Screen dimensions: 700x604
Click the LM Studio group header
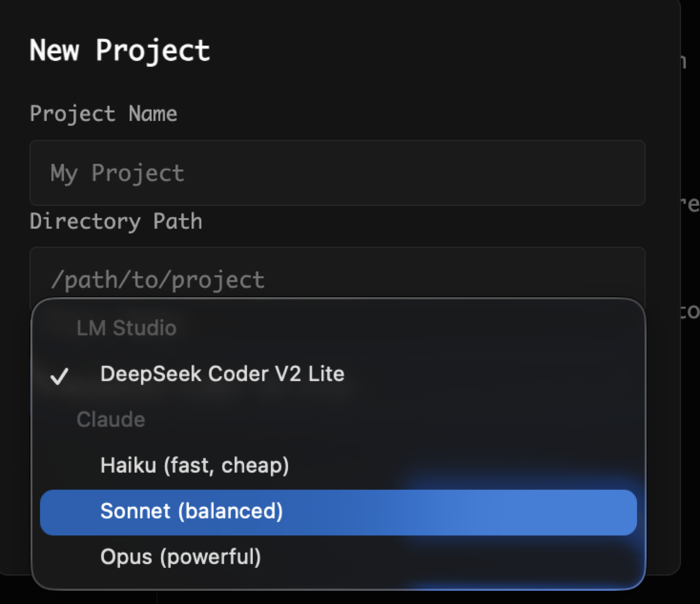click(x=126, y=328)
